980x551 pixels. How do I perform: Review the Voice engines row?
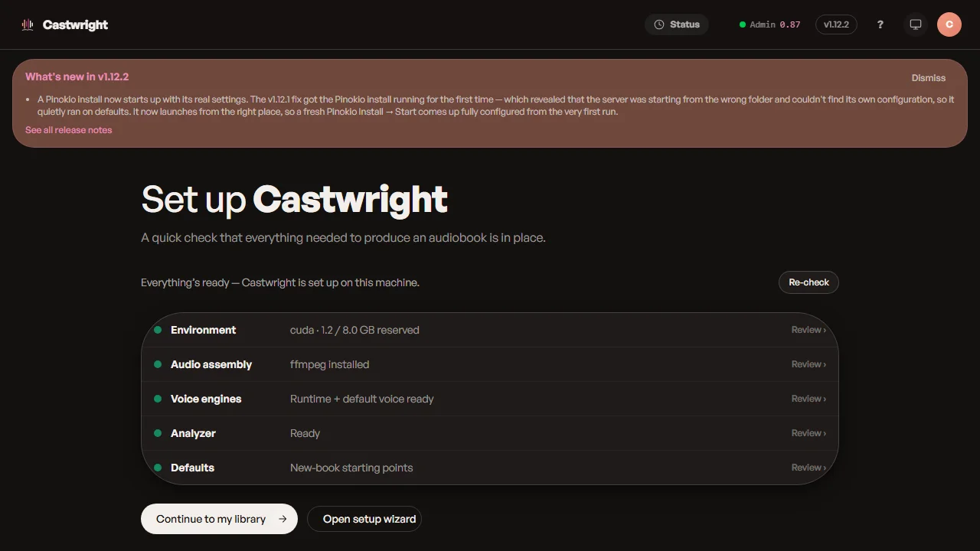click(808, 399)
